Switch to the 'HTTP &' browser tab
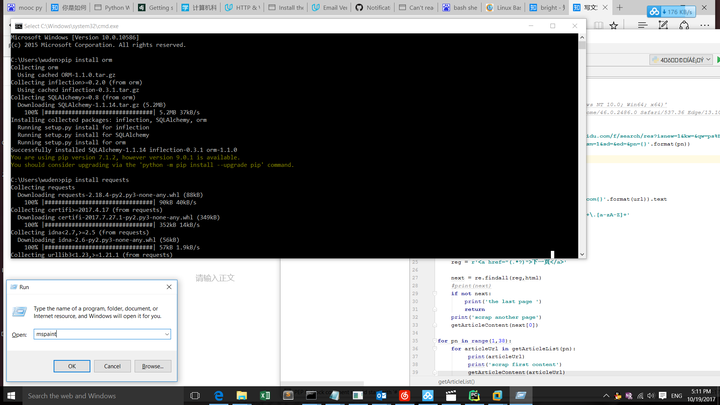This screenshot has height=405, width=720. point(243,7)
